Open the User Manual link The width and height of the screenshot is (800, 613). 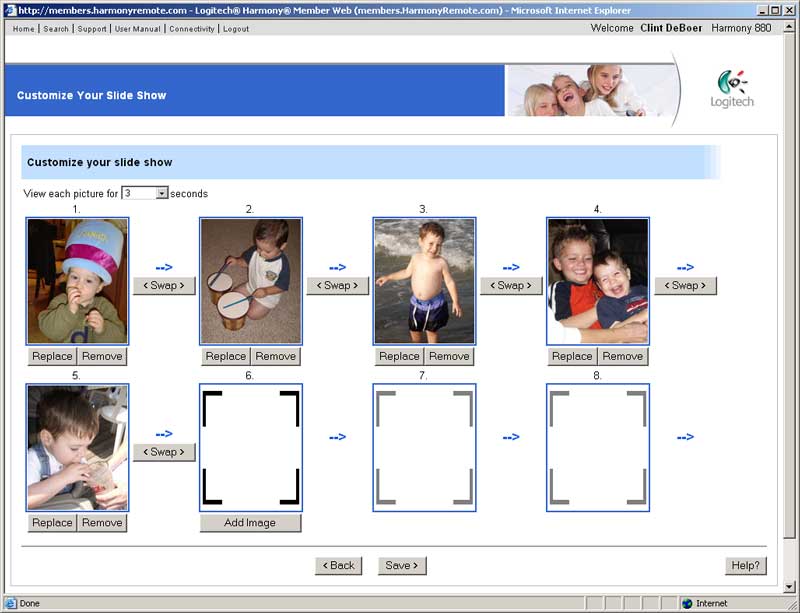(137, 29)
